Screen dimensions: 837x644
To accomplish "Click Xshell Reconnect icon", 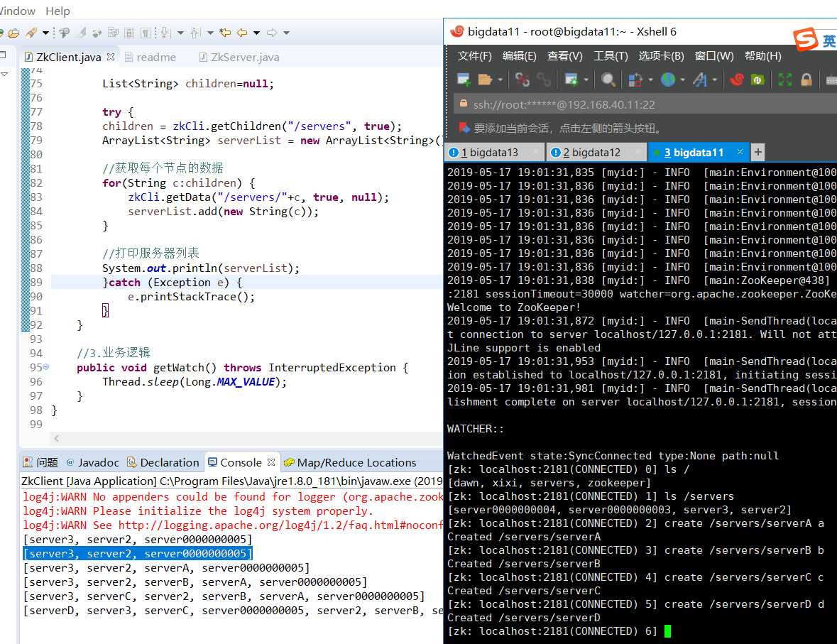I will [522, 80].
